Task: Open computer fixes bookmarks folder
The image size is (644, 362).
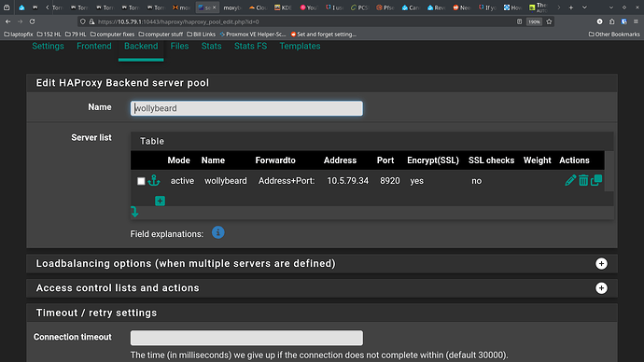Action: pos(112,35)
